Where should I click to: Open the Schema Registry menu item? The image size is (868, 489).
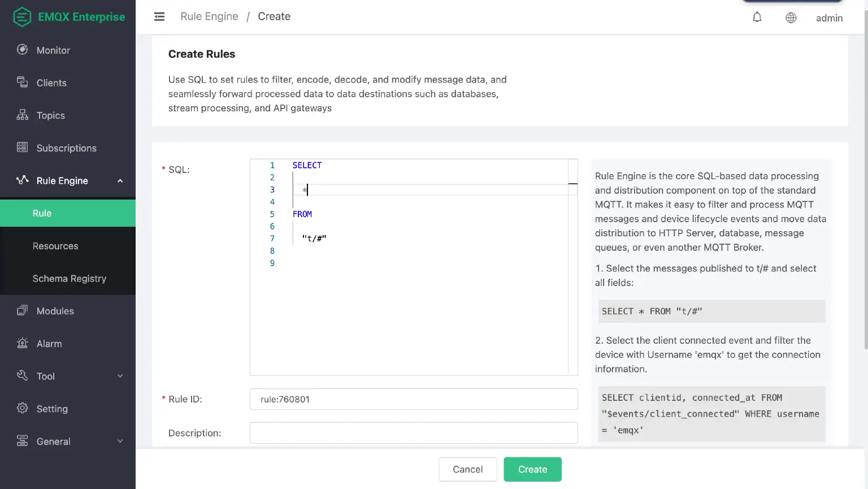69,279
